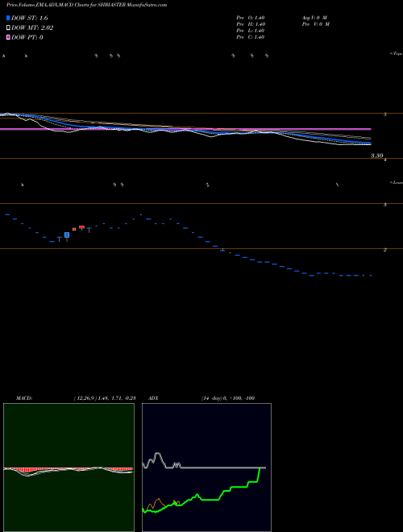Click the chart title mentioning MunafaSutra.com
Viewport: 403px width, 532px height.
coord(86,6)
